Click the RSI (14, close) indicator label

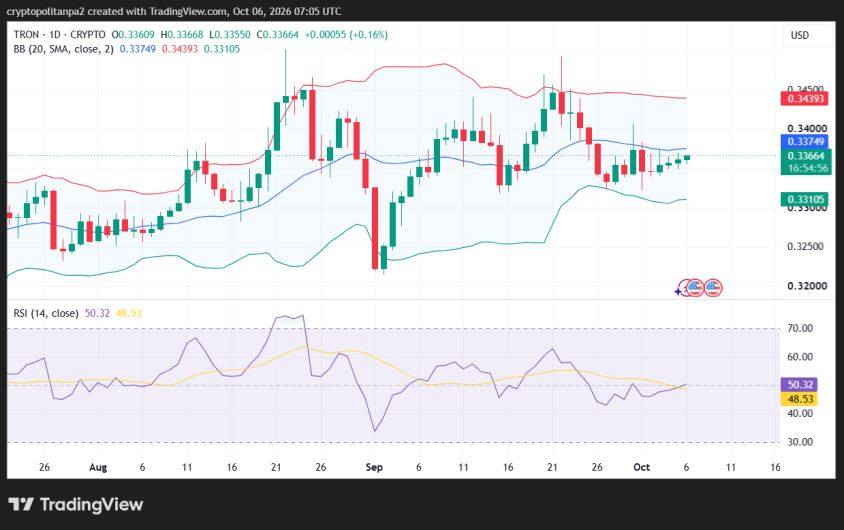point(46,313)
